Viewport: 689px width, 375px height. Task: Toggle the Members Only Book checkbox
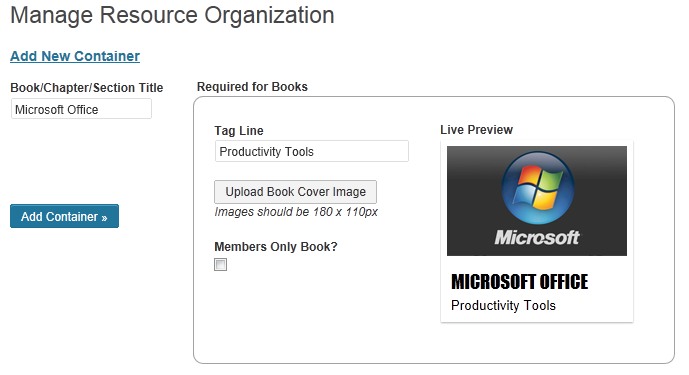(x=221, y=265)
